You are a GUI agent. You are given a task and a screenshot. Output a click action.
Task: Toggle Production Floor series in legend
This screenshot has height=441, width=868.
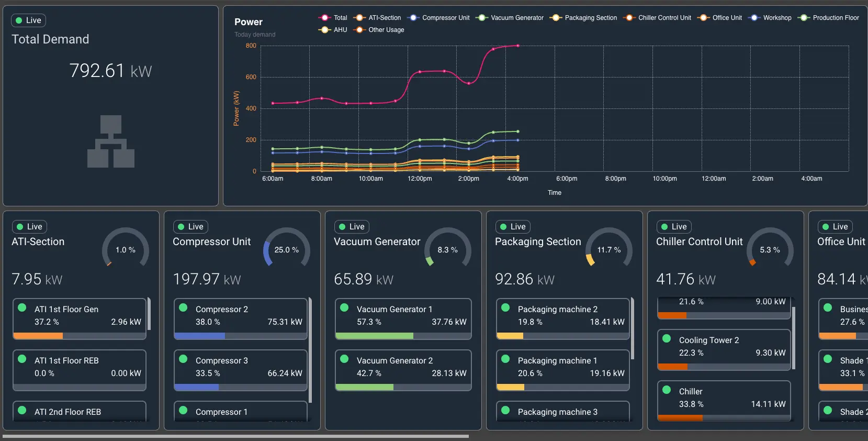click(x=828, y=18)
